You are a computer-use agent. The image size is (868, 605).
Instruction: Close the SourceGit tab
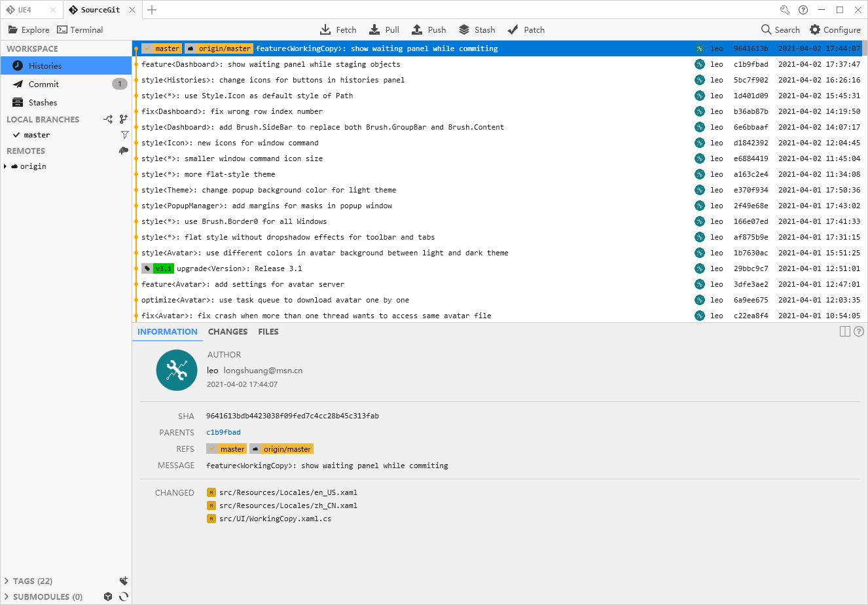pos(133,10)
